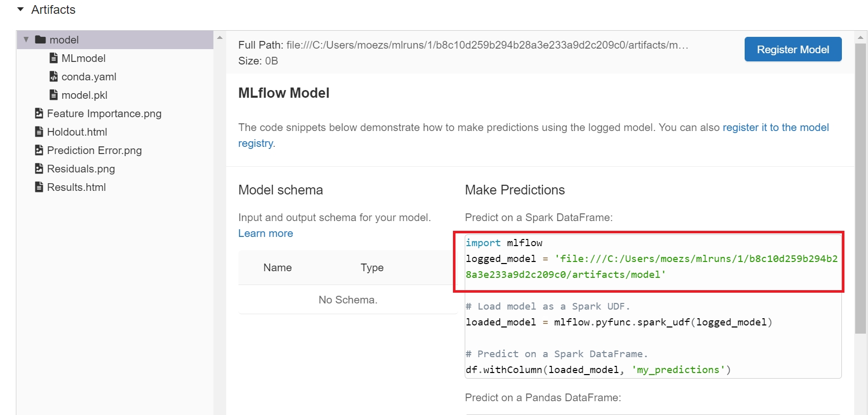The height and width of the screenshot is (415, 868).
Task: Click the model.pkl file icon
Action: pos(53,95)
